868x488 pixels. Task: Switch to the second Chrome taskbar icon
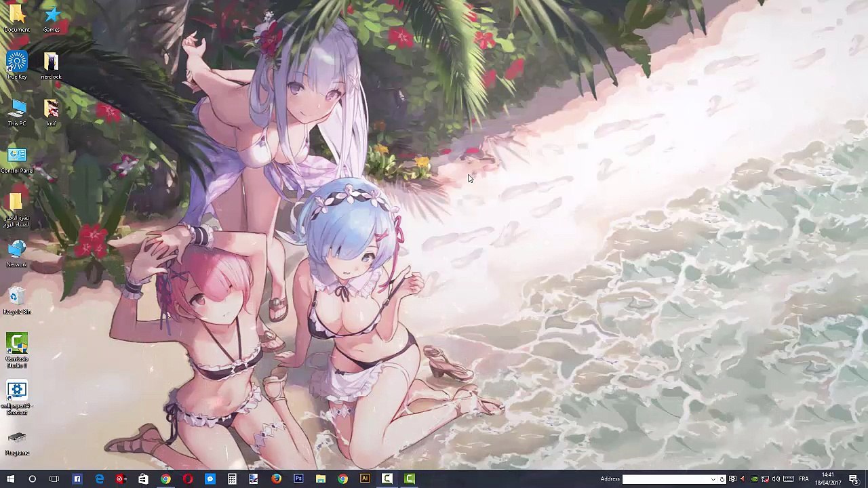[343, 479]
